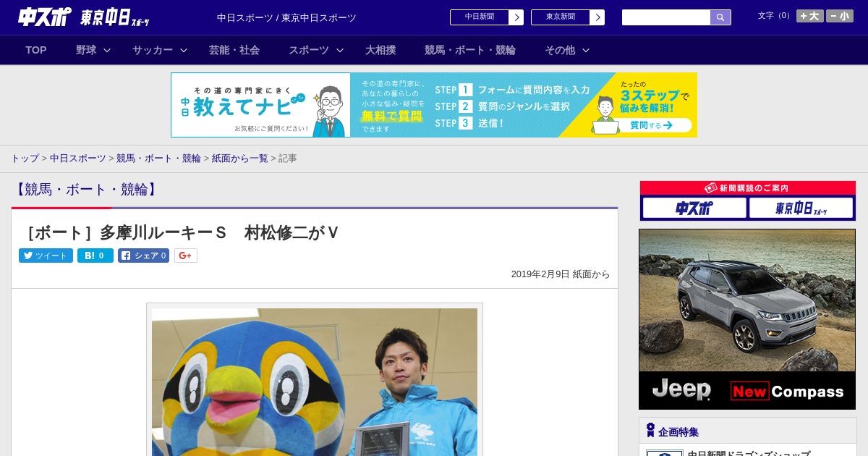
Task: Open the TOP navigation item
Action: point(36,50)
